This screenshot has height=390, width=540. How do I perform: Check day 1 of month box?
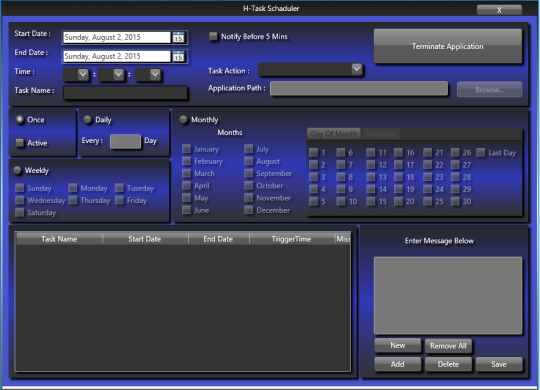click(313, 152)
